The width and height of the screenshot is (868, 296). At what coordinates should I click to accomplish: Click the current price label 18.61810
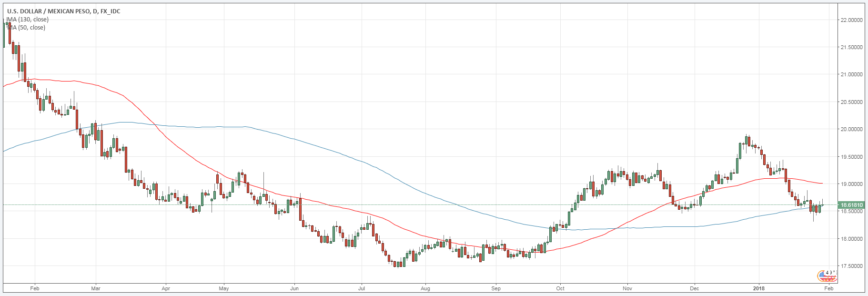point(851,205)
